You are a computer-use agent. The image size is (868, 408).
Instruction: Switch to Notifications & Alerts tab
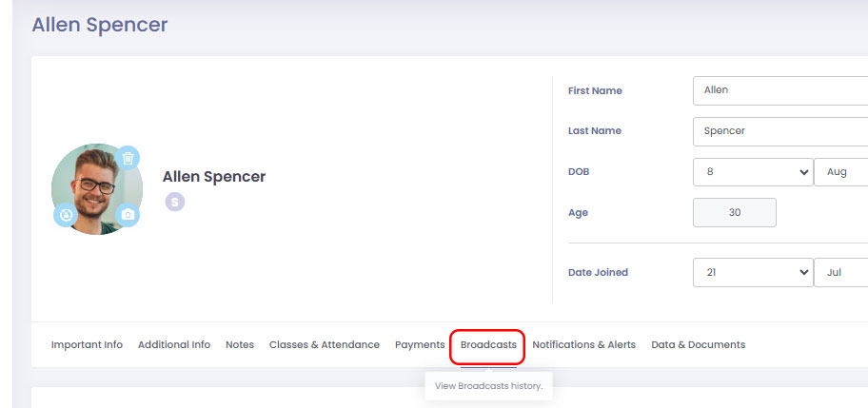(x=583, y=345)
